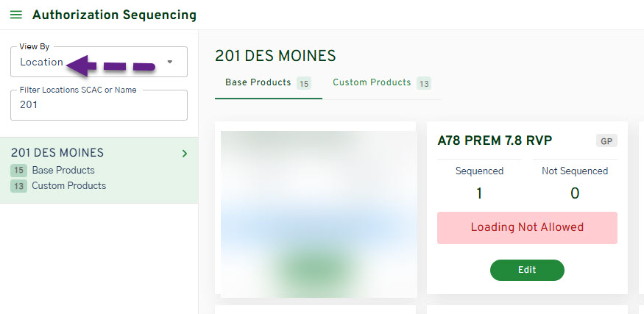This screenshot has height=314, width=644.
Task: Click the 13 badge on Custom Products tab
Action: pos(423,83)
